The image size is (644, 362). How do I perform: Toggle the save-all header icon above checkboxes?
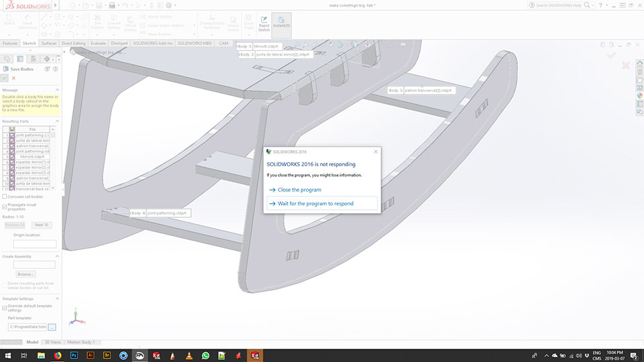tap(12, 129)
